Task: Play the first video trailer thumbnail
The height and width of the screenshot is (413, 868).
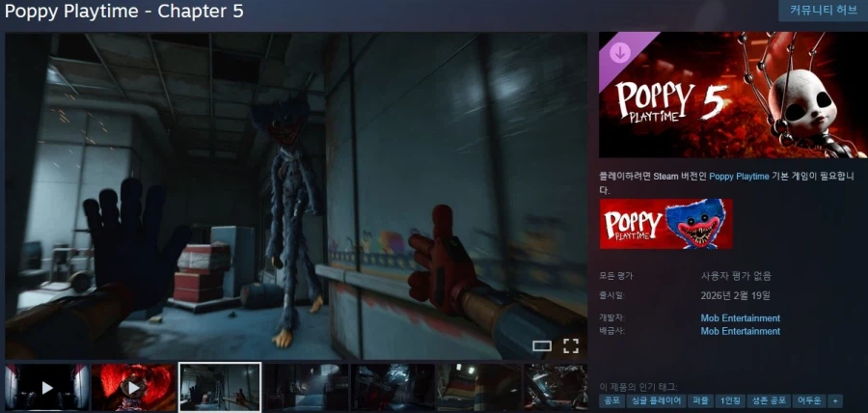Action: pos(47,387)
